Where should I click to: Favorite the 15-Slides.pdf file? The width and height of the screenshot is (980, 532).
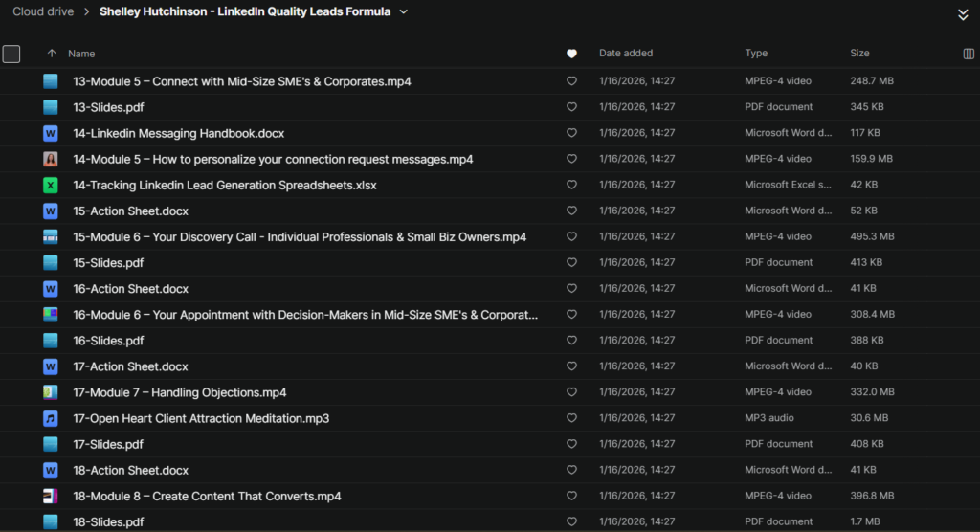571,262
